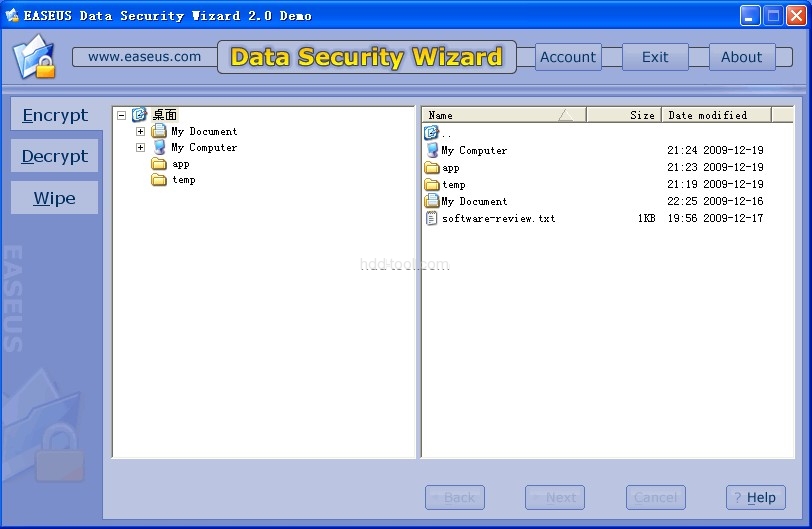This screenshot has height=529, width=812.
Task: Select My Computer name in file list
Action: (474, 150)
